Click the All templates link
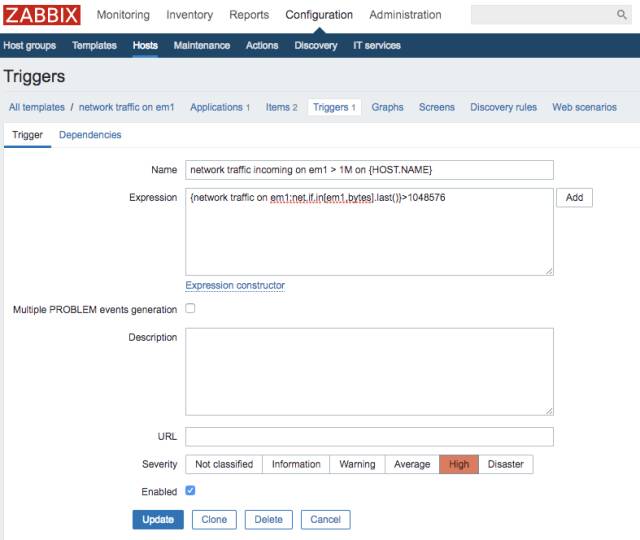This screenshot has height=540, width=640. [x=37, y=107]
